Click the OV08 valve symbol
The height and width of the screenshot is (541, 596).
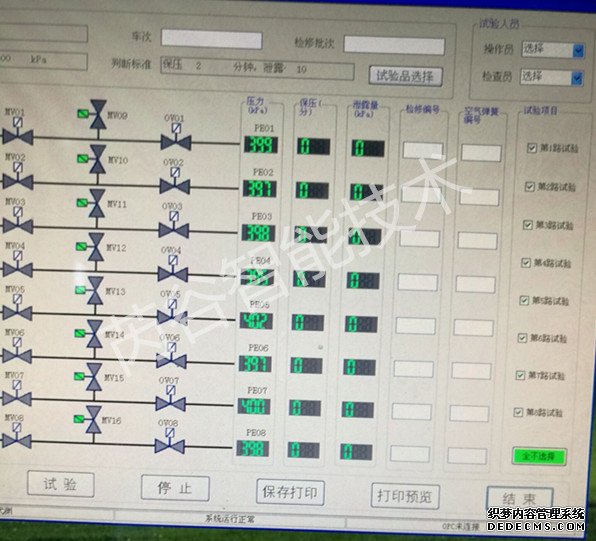coord(170,442)
